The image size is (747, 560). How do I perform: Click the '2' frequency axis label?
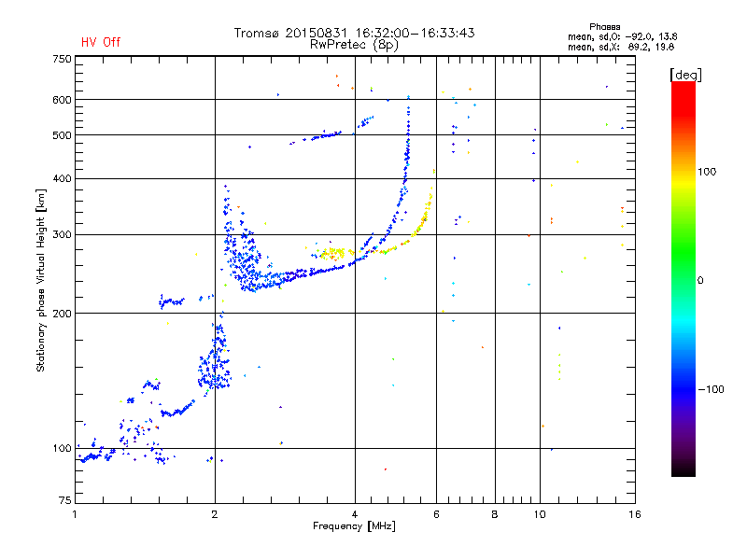coord(215,514)
